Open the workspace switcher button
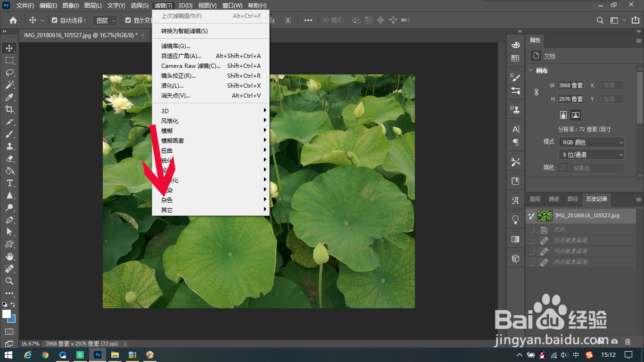The image size is (644, 362). [x=614, y=20]
